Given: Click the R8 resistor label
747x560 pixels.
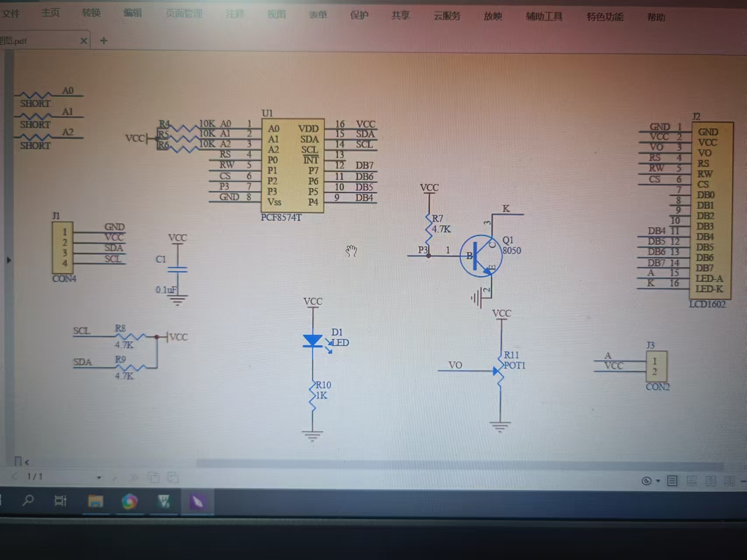Looking at the screenshot, I should [x=120, y=328].
